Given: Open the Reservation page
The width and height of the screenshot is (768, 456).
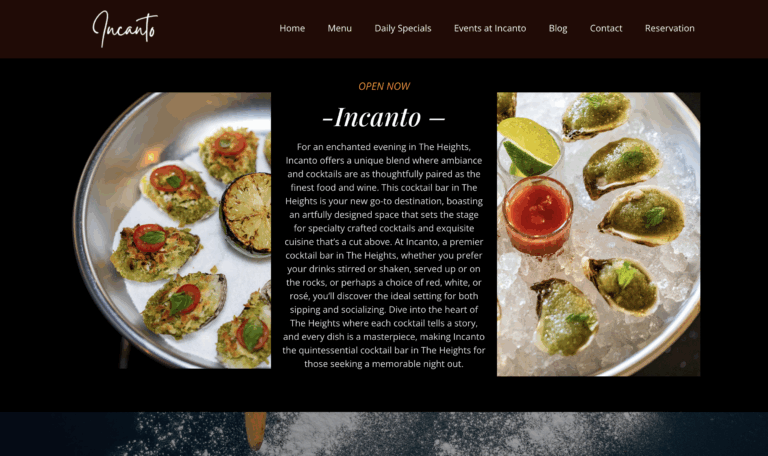Looking at the screenshot, I should coord(670,28).
